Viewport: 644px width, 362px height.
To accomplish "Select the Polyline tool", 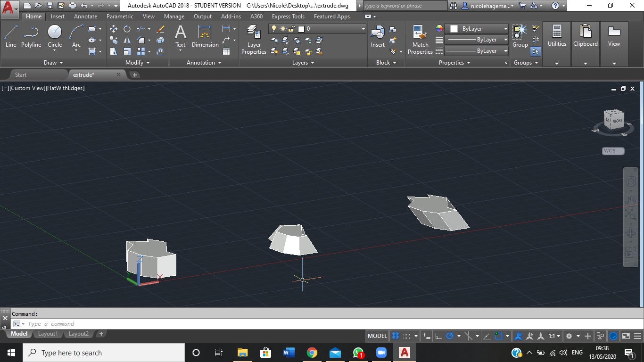I will [x=31, y=35].
